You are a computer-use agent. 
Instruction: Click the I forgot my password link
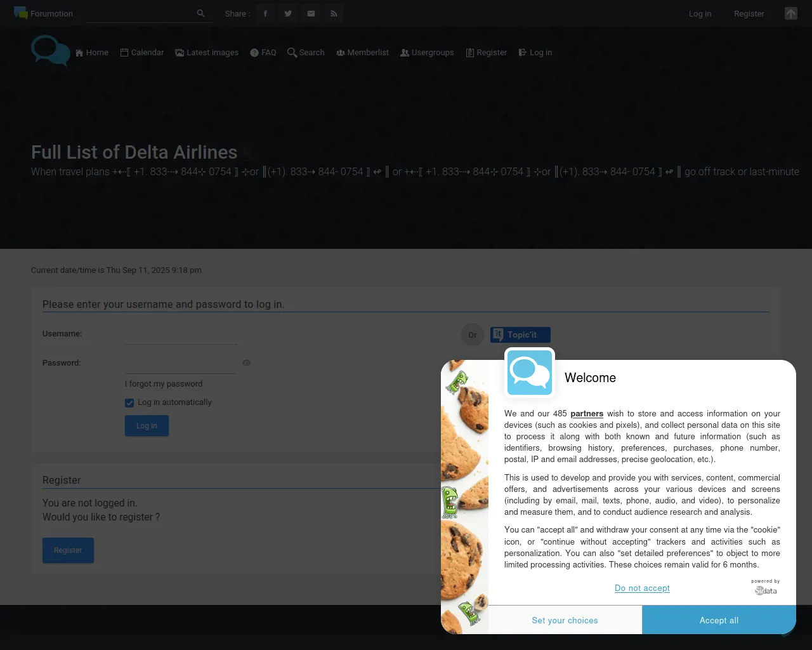[x=164, y=384]
